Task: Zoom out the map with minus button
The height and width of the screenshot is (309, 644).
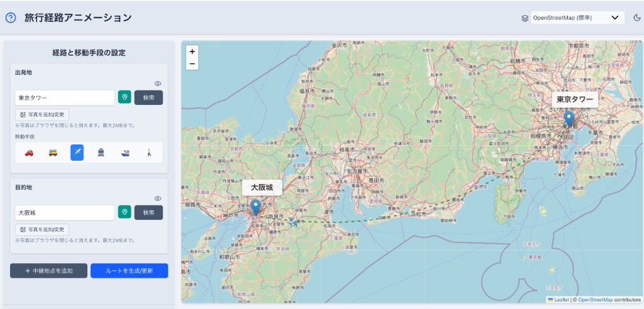Action: (192, 63)
